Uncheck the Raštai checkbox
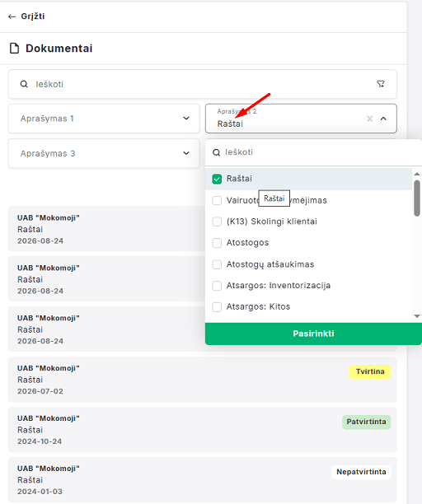The image size is (422, 504). pos(217,179)
